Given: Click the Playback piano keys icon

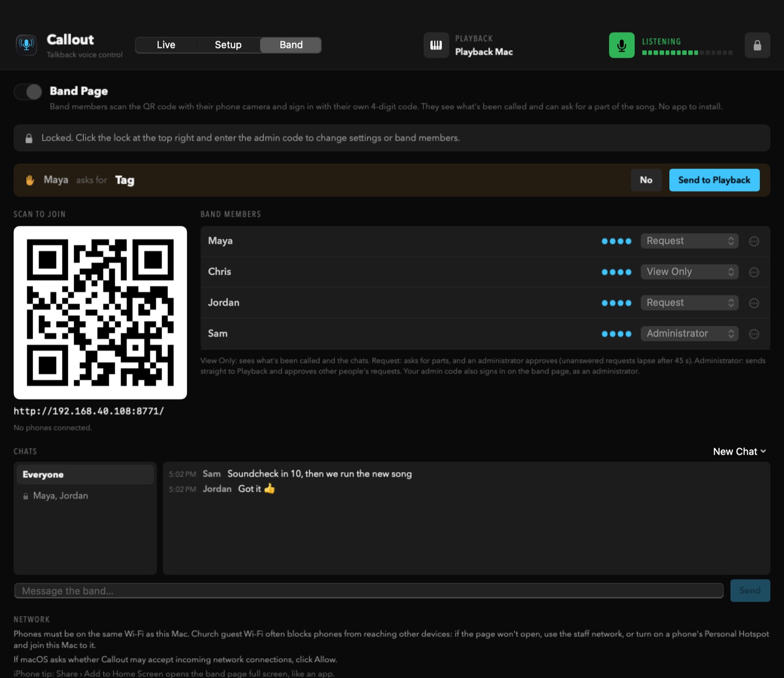Looking at the screenshot, I should tap(436, 45).
